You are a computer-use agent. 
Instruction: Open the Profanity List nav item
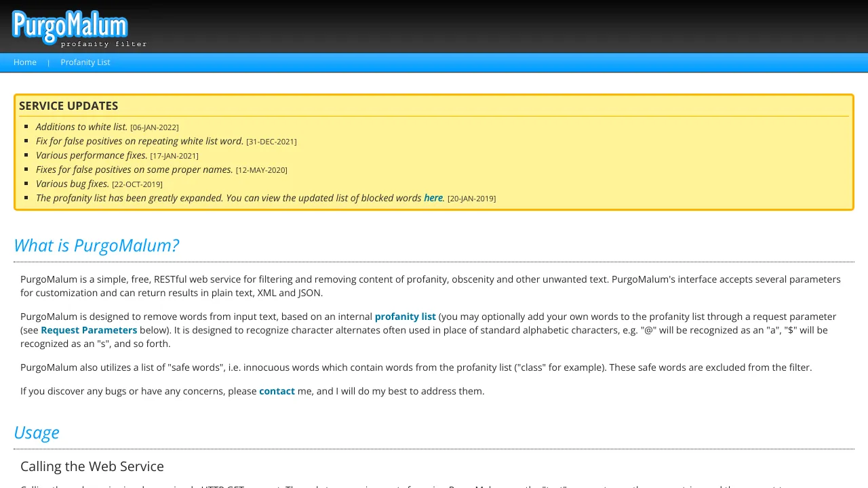[85, 62]
